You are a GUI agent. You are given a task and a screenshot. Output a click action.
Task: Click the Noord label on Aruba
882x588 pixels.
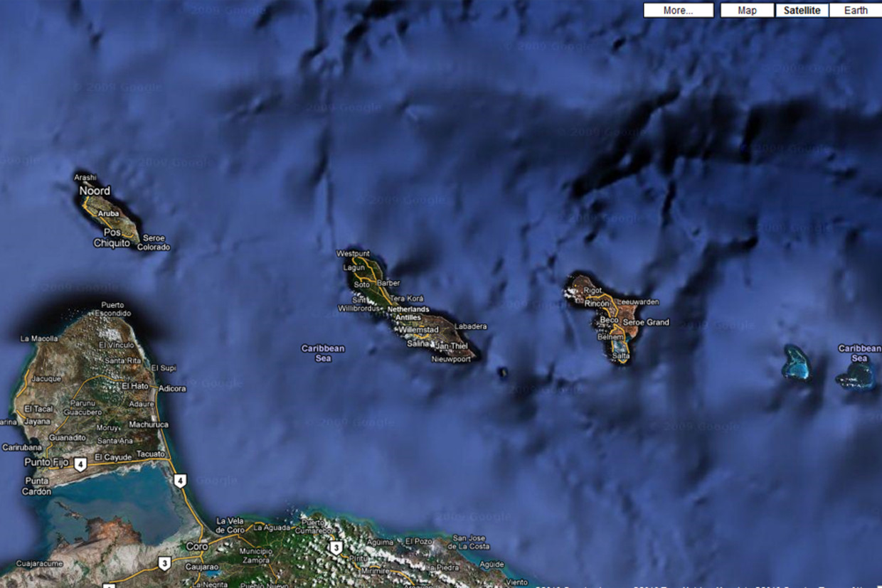point(95,191)
